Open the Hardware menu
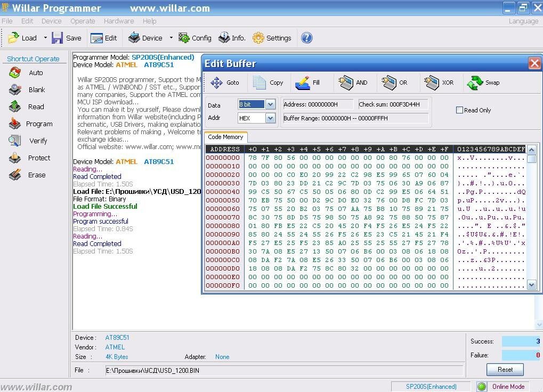Screen dimensions: 543x392 pos(119,21)
